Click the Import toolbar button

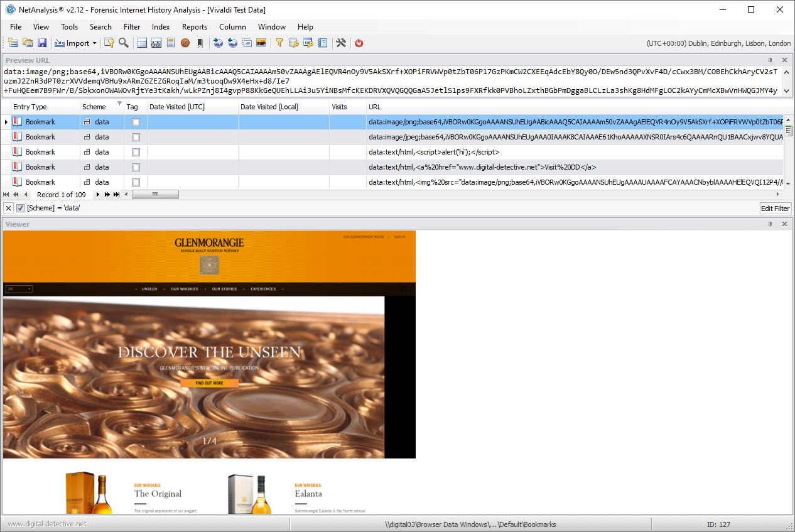click(x=72, y=43)
